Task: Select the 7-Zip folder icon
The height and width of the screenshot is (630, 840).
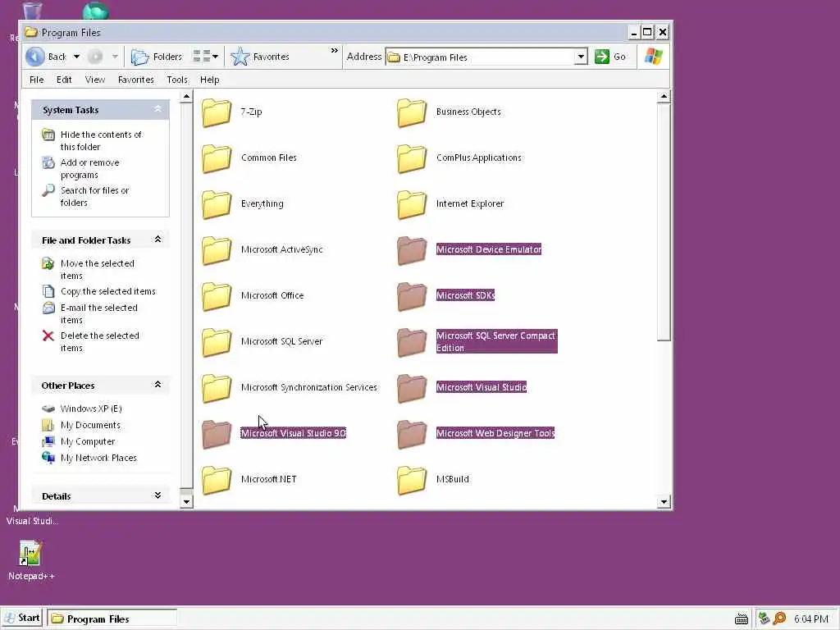Action: (x=217, y=112)
